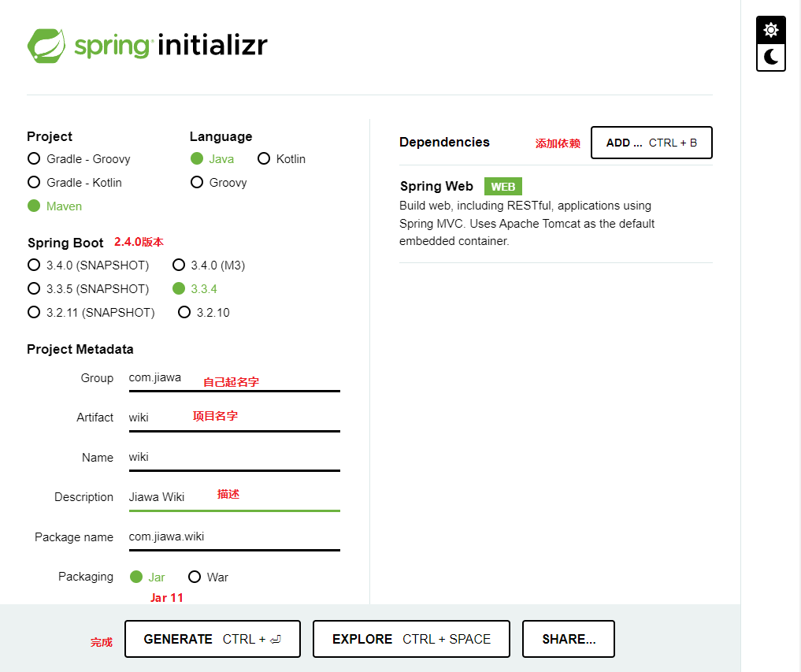Select the Gradle - Groovy project type

[x=34, y=158]
